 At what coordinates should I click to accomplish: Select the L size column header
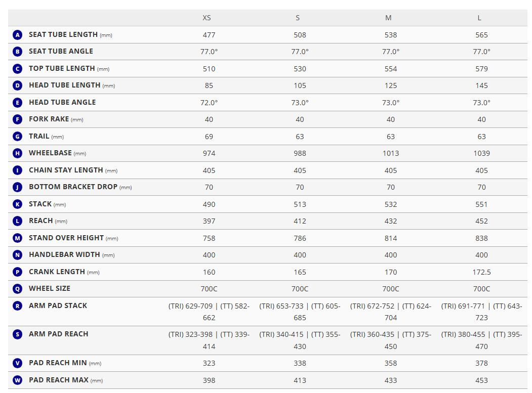coord(479,18)
